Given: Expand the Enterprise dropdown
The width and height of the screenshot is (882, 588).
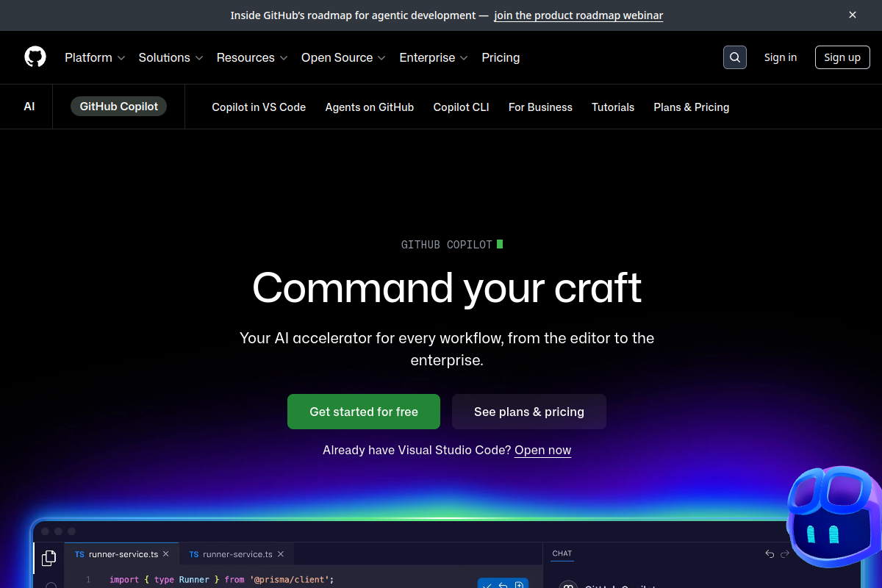Looking at the screenshot, I should (433, 57).
